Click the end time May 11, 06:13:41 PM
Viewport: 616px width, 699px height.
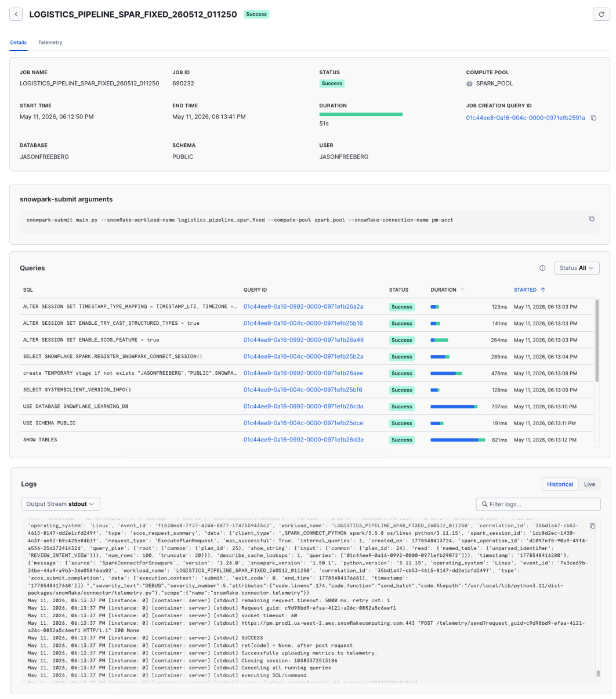click(x=209, y=117)
